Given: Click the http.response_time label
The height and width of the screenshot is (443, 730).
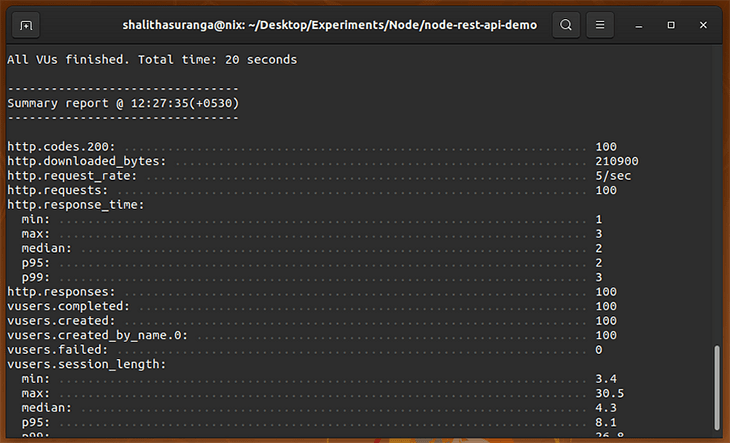Looking at the screenshot, I should coord(76,205).
